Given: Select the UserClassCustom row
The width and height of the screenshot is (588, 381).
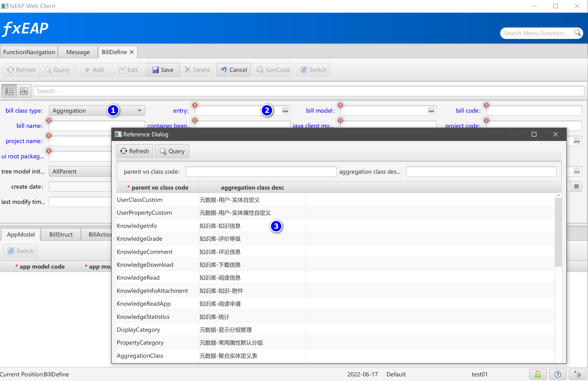Looking at the screenshot, I should [x=336, y=200].
